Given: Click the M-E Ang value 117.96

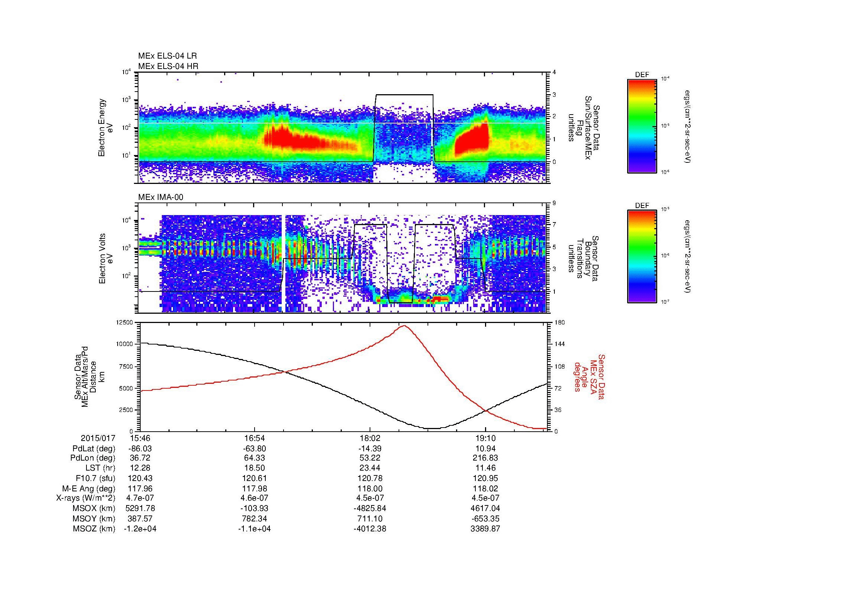Looking at the screenshot, I should (140, 489).
